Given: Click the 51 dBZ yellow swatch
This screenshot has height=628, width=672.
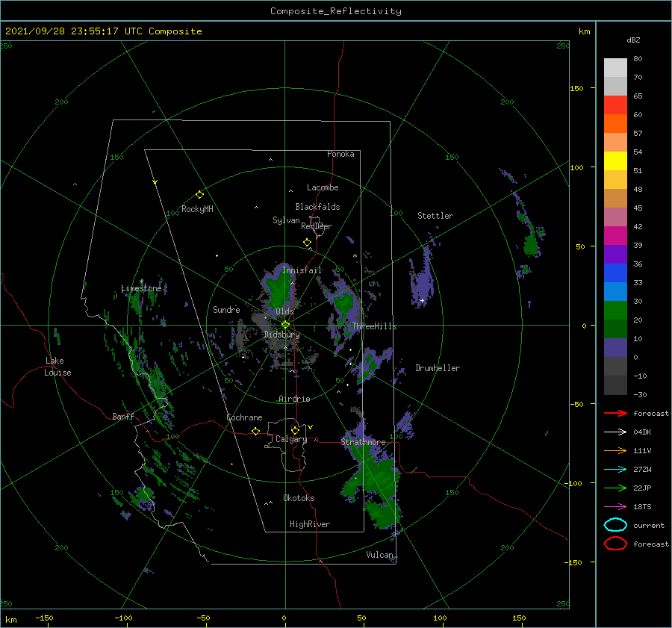Looking at the screenshot, I should point(615,161).
